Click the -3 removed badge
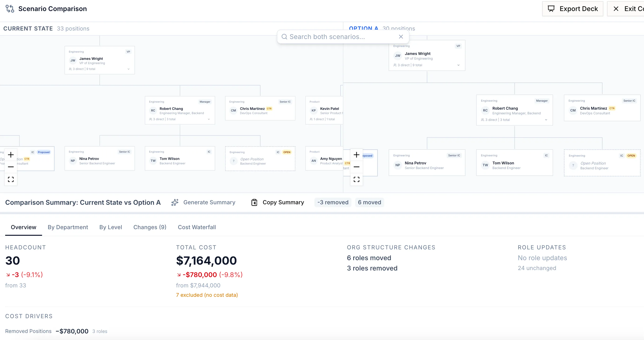Viewport: 644px width, 340px height. 333,202
